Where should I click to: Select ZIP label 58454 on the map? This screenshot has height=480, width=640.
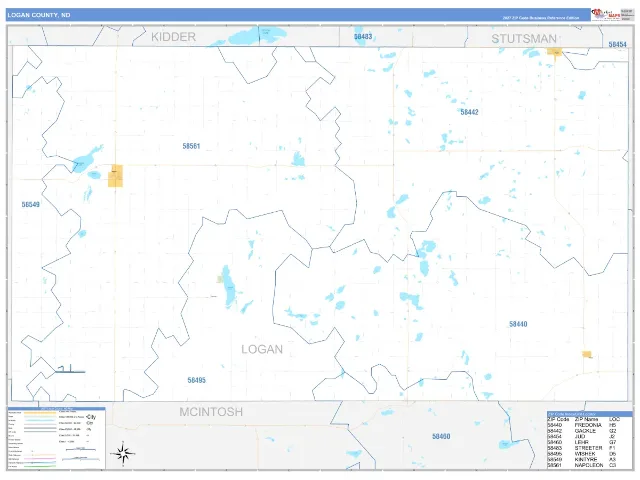[x=617, y=44]
